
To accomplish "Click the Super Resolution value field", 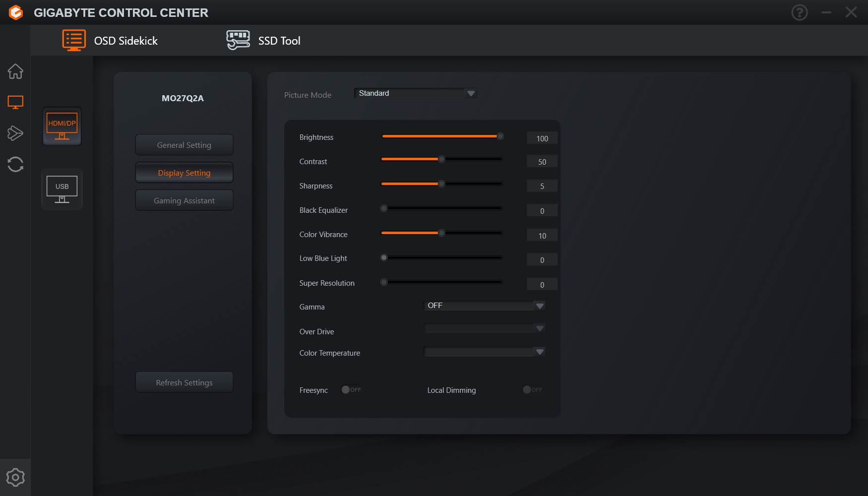I will pos(542,284).
